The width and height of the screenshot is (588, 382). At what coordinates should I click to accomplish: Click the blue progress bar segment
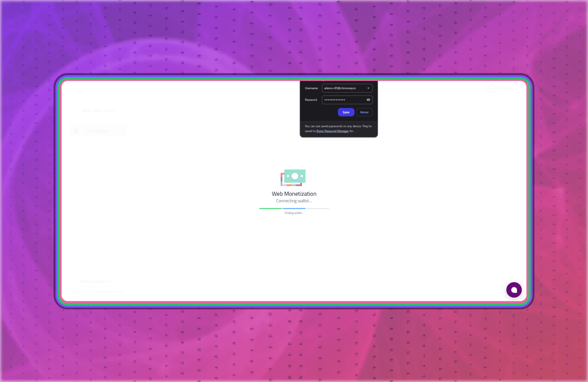click(294, 208)
